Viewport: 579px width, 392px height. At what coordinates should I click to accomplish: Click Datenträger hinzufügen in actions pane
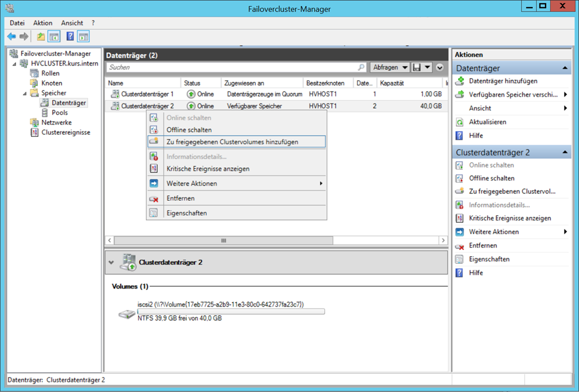tap(503, 81)
